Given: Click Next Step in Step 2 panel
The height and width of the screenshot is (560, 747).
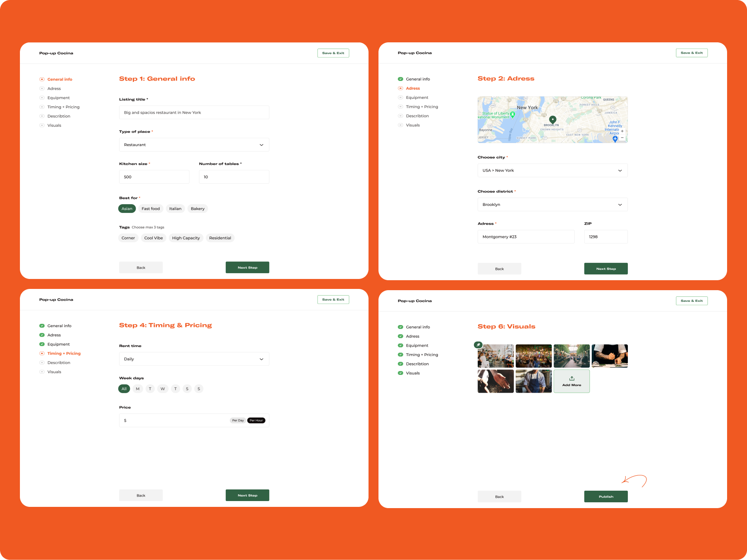Looking at the screenshot, I should (606, 269).
